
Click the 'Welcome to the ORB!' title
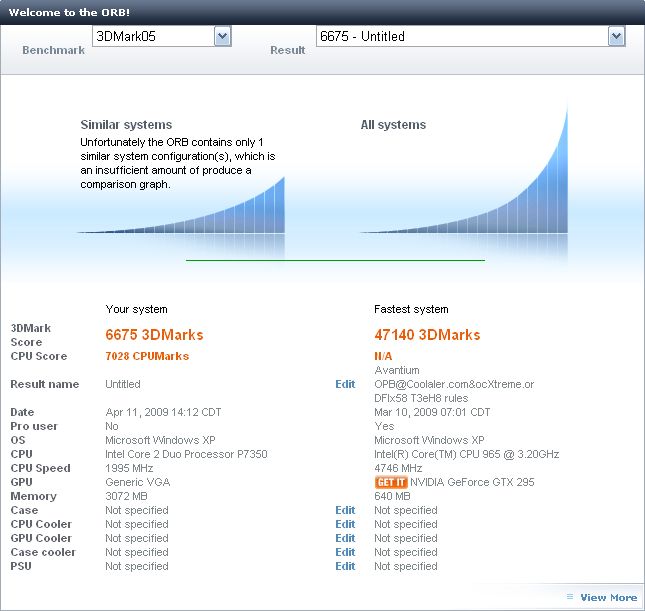click(69, 12)
